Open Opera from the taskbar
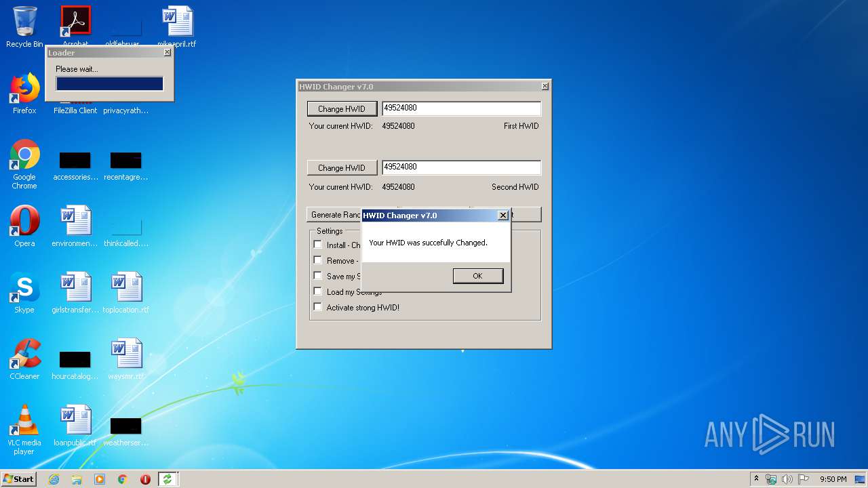Viewport: 868px width, 488px height. pos(145,479)
